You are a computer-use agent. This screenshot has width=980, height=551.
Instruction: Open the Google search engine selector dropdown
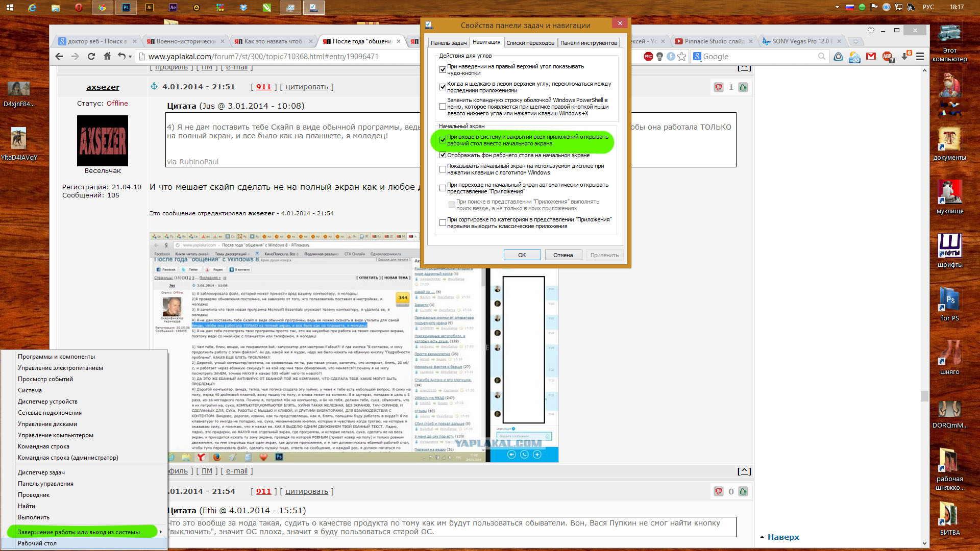pyautogui.click(x=697, y=56)
